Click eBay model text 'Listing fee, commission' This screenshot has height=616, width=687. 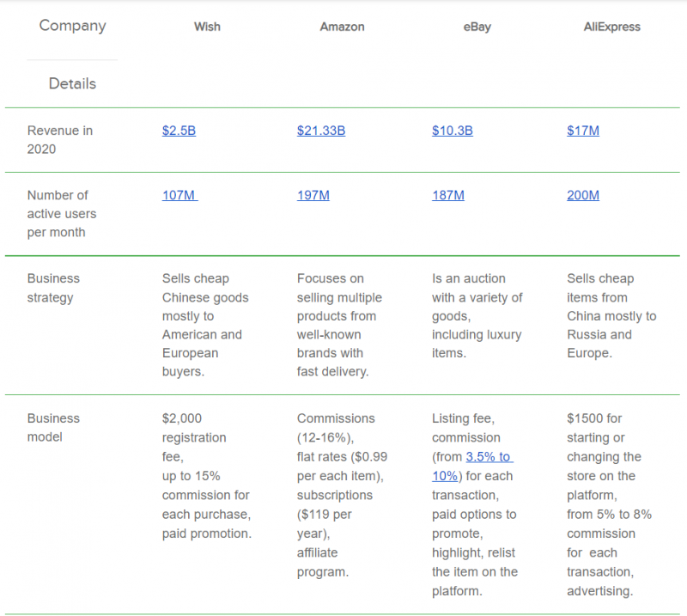point(466,428)
